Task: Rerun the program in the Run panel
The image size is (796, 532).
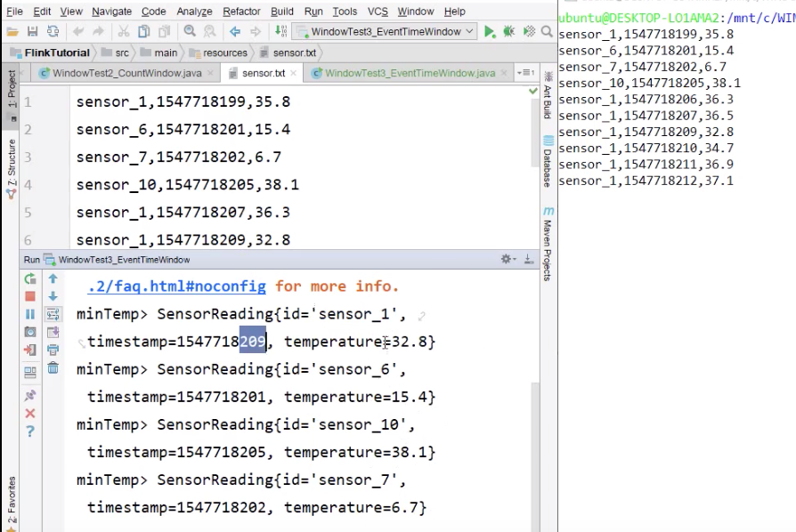Action: tap(30, 278)
